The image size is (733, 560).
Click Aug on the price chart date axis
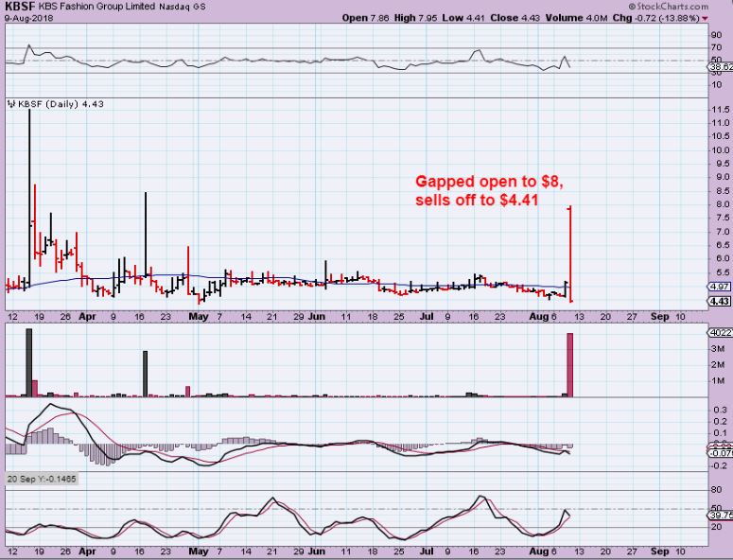[x=538, y=317]
